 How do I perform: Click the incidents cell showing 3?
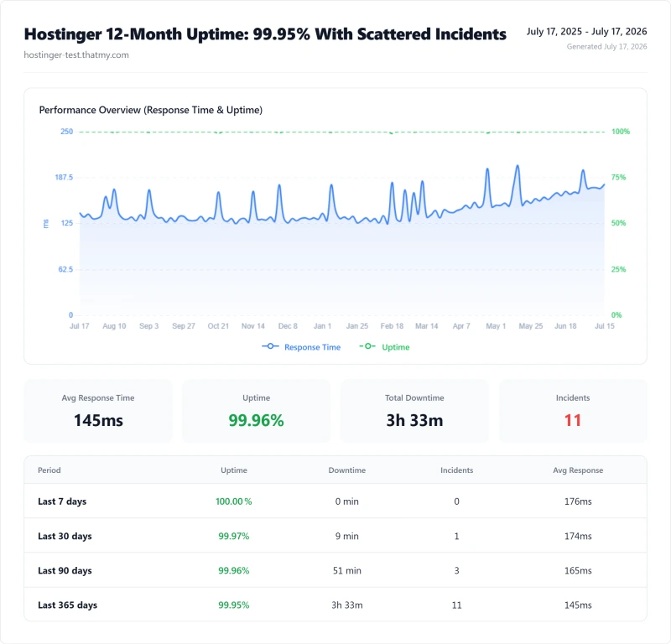pyautogui.click(x=456, y=570)
